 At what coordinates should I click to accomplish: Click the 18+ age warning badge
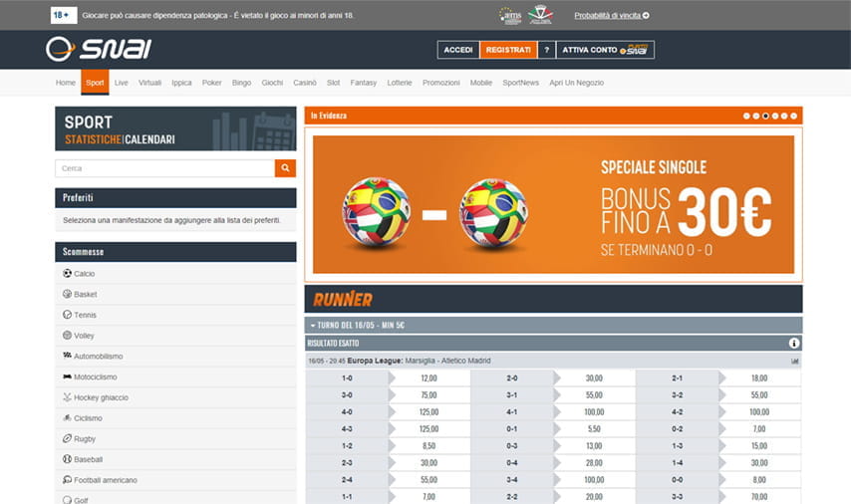coord(64,15)
